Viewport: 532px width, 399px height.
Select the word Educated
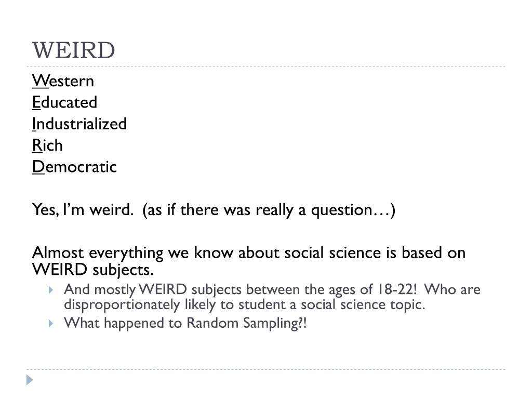(65, 102)
